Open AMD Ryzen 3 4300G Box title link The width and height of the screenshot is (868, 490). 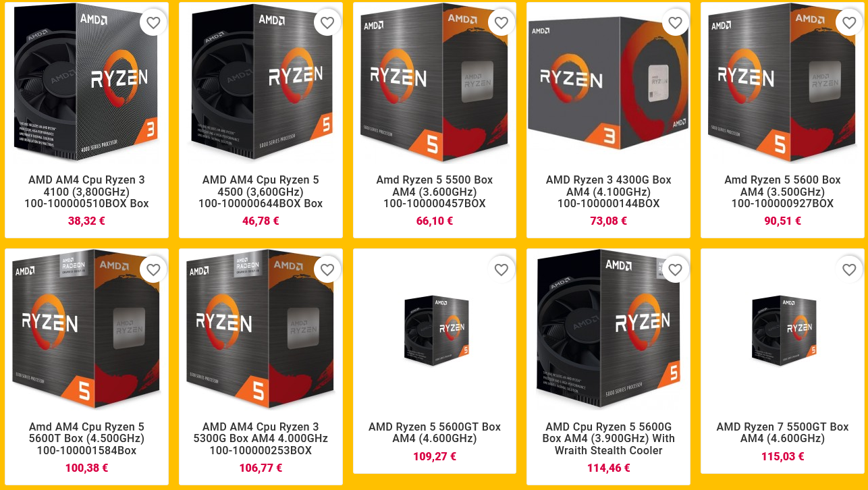pos(609,192)
